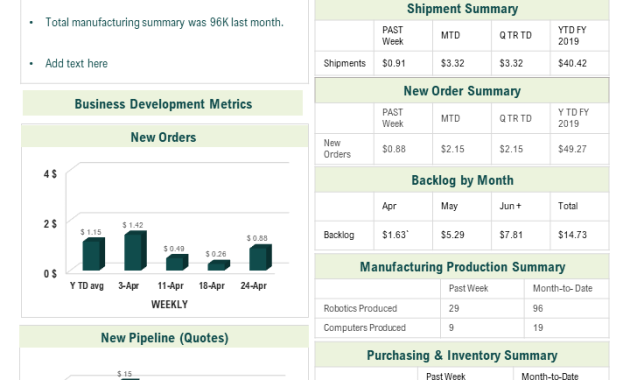This screenshot has height=380, width=630.
Task: Select the 24-Apr bar in the chart
Action: click(x=260, y=257)
